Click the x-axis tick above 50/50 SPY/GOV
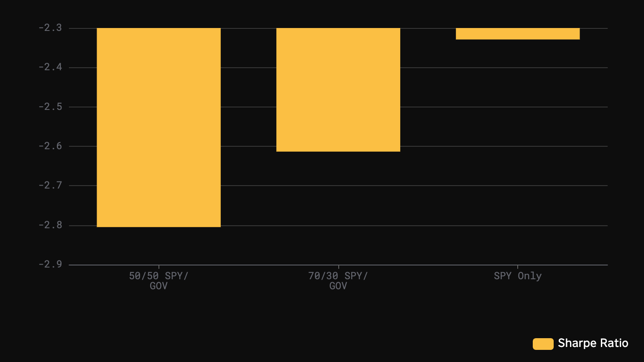Screen dimensions: 644x362 158,267
